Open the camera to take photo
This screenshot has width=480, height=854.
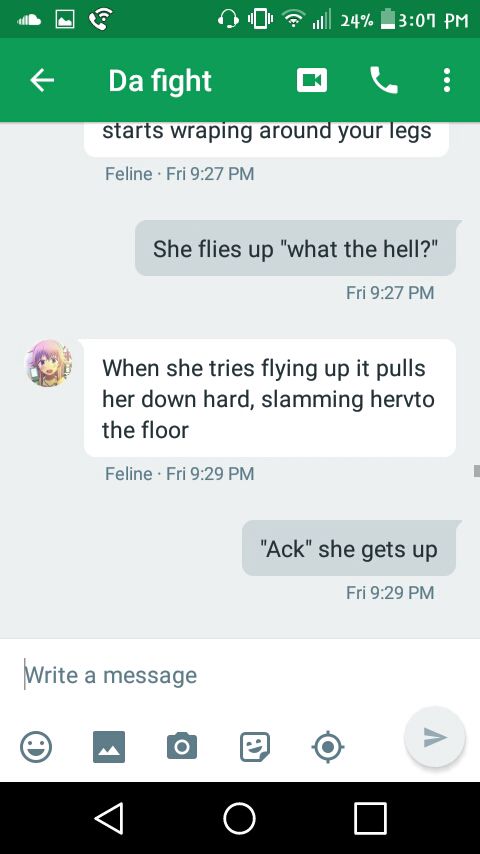pyautogui.click(x=182, y=746)
